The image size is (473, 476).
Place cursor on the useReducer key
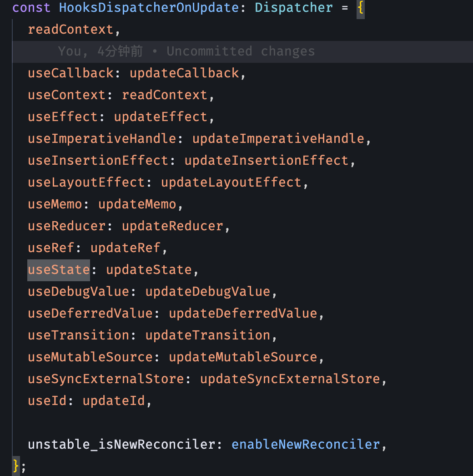coord(67,226)
